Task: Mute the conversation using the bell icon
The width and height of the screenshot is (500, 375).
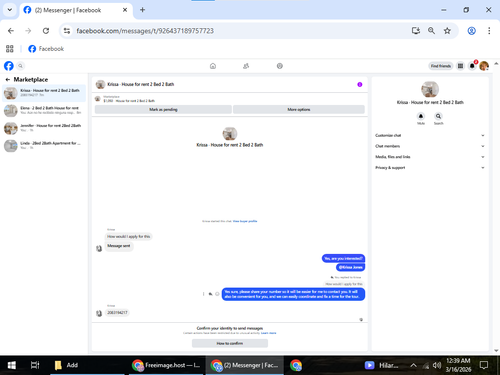Action: click(x=421, y=116)
